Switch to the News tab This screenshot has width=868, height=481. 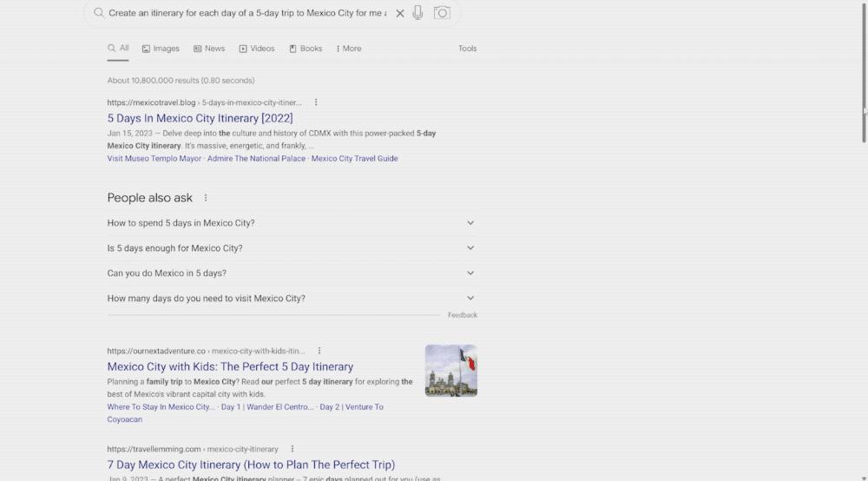(209, 49)
